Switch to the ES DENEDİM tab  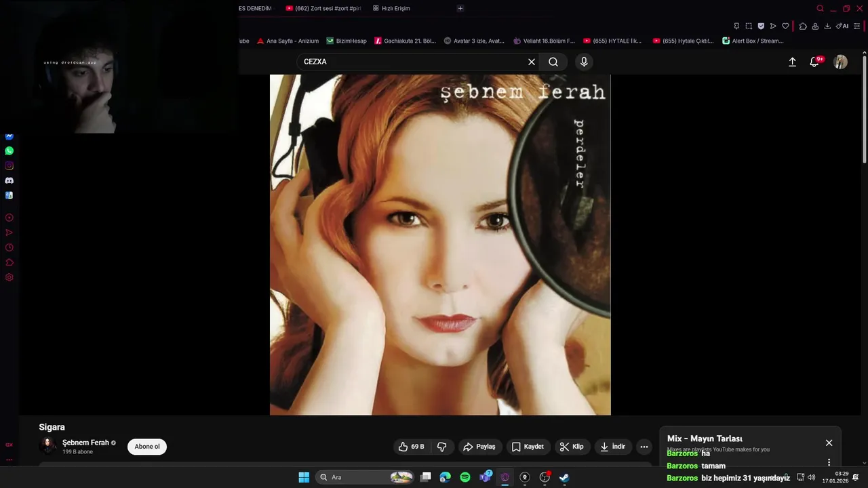(x=255, y=8)
